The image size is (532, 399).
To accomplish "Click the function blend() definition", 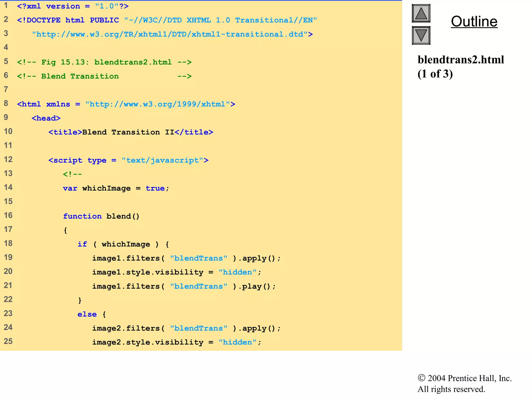I will click(x=101, y=216).
